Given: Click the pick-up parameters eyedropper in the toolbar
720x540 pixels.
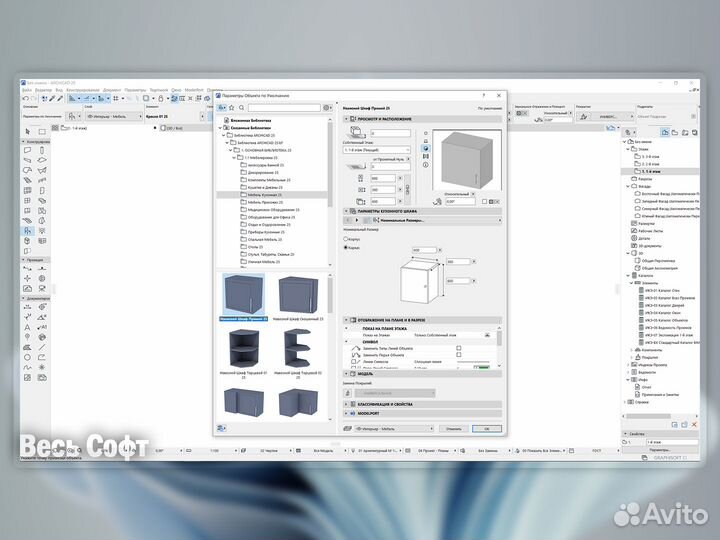Looking at the screenshot, I should pos(52,98).
